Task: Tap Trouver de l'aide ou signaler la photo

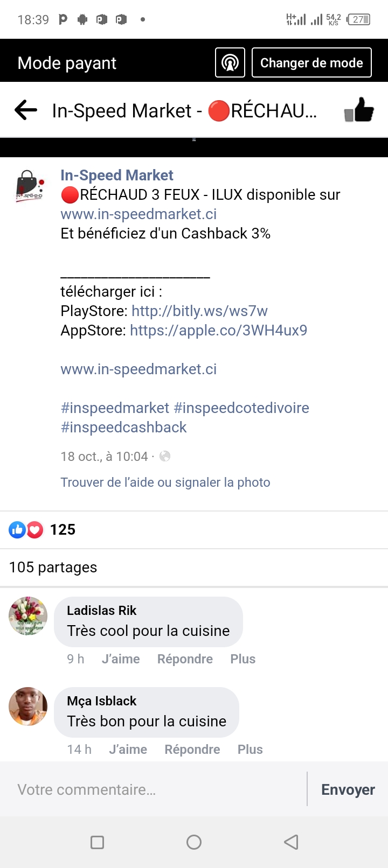Action: (165, 482)
